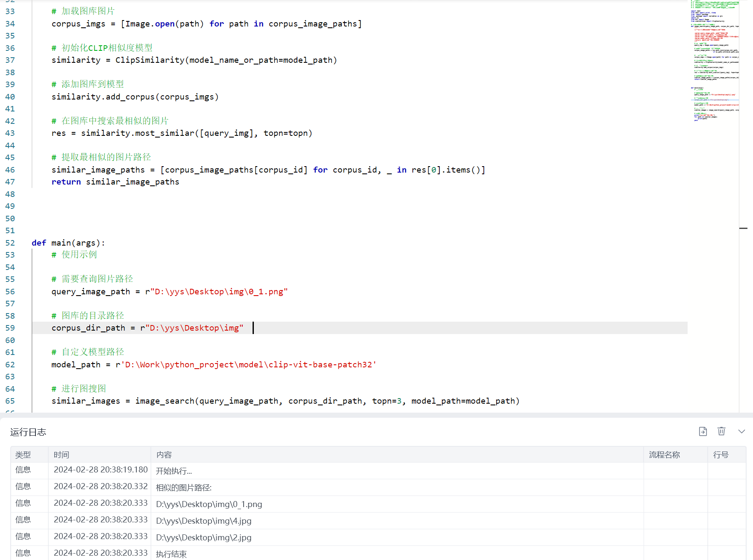Click the 行号 column header
The height and width of the screenshot is (560, 753).
point(721,454)
